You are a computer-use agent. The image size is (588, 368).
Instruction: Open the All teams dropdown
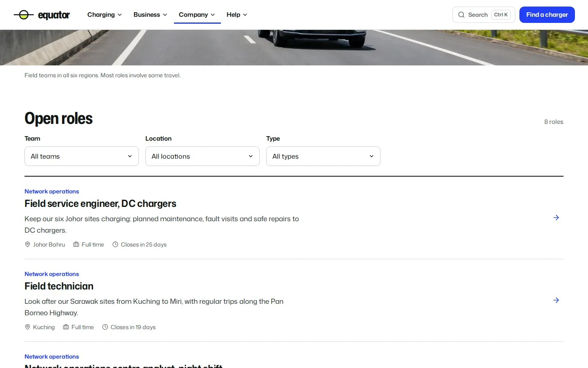tap(82, 156)
